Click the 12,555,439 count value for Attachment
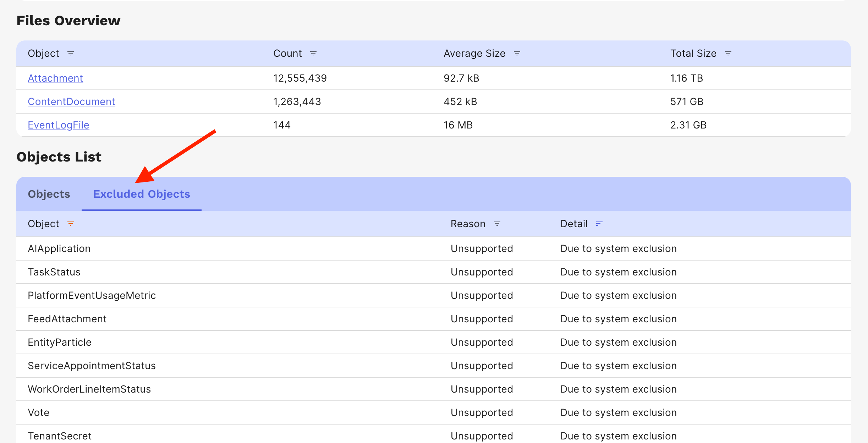The width and height of the screenshot is (868, 443). (300, 78)
